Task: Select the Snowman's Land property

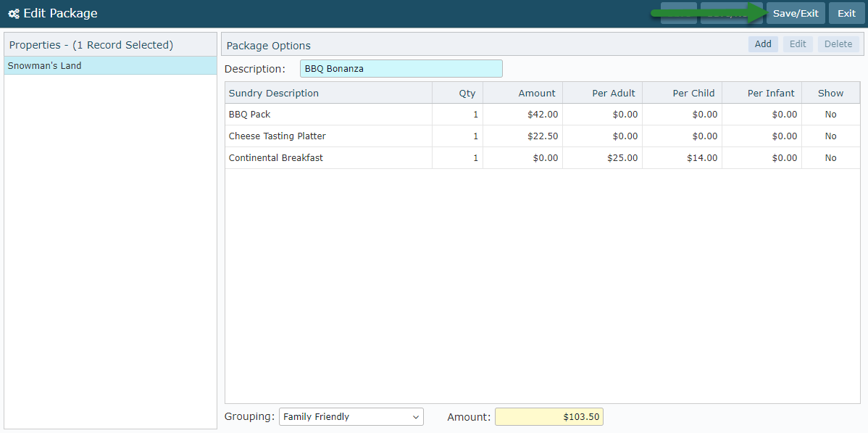Action: [110, 65]
